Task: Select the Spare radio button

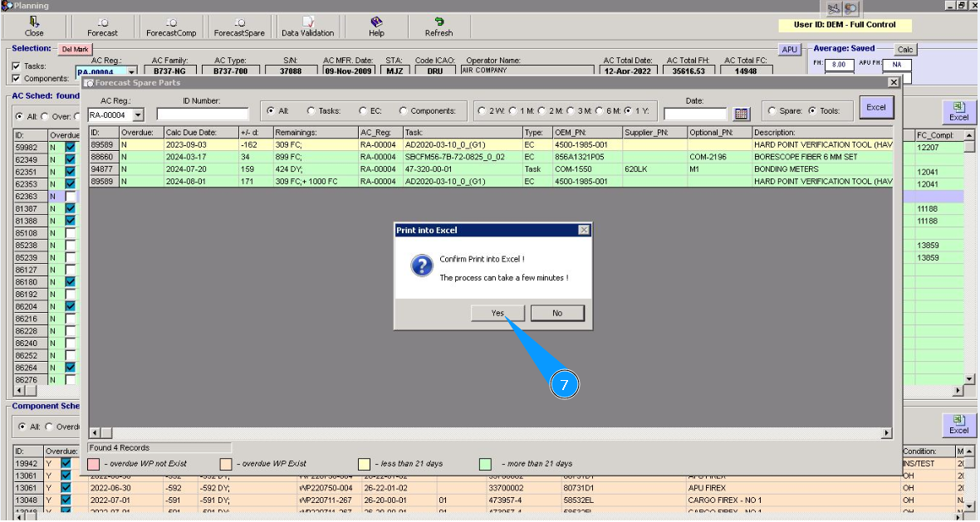Action: (772, 111)
